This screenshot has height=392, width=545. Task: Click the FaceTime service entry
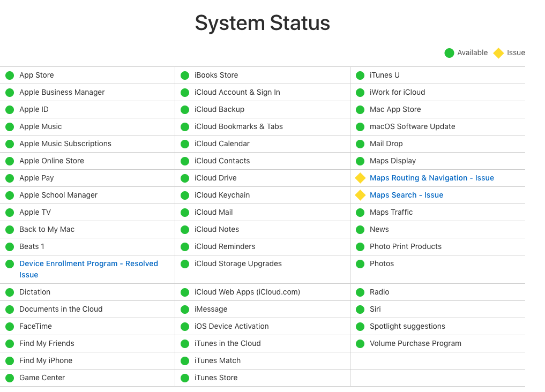coord(35,326)
